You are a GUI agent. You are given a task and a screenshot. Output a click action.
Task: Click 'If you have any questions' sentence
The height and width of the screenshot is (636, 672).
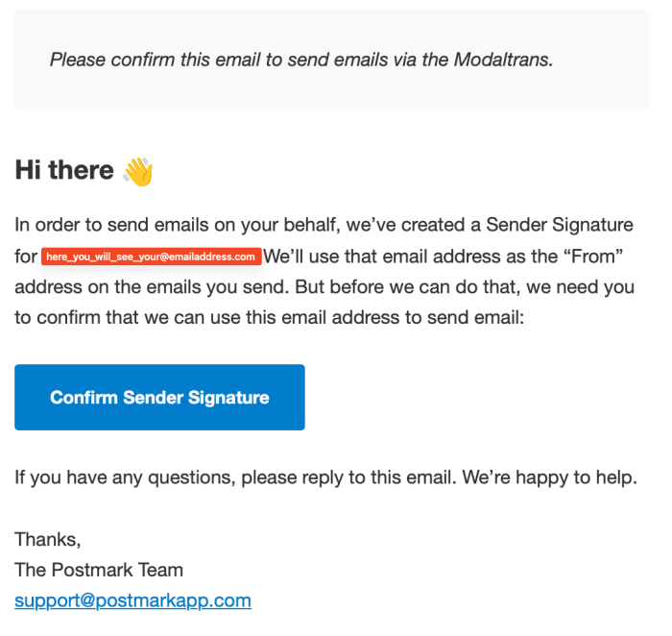(x=235, y=477)
